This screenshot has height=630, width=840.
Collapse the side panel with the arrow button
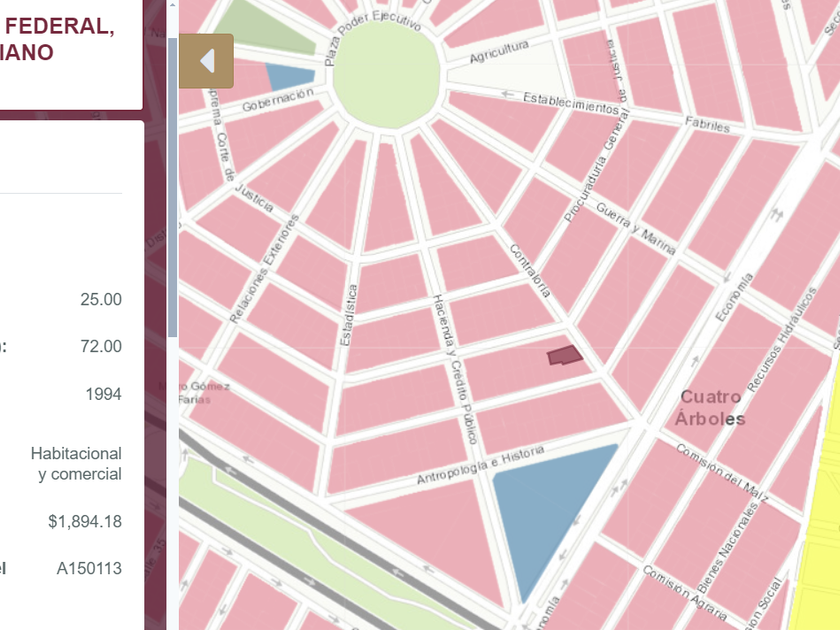(x=206, y=61)
